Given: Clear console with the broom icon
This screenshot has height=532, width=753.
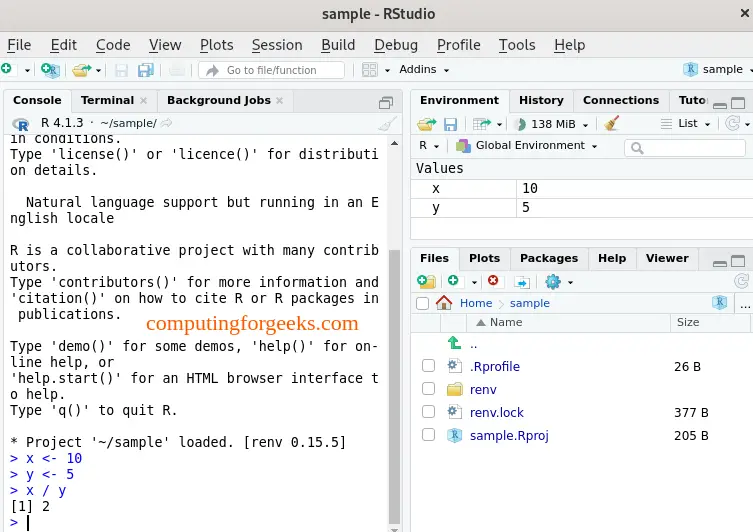Looking at the screenshot, I should pyautogui.click(x=387, y=124).
